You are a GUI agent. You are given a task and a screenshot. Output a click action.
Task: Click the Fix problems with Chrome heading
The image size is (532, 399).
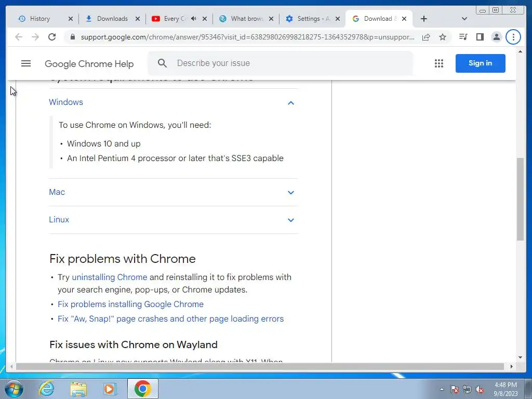click(x=123, y=259)
